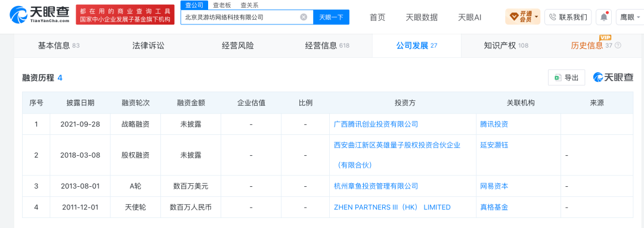Viewport: 644px width, 228px height.
Task: Click the 数百万美元 amount cell
Action: tap(191, 186)
